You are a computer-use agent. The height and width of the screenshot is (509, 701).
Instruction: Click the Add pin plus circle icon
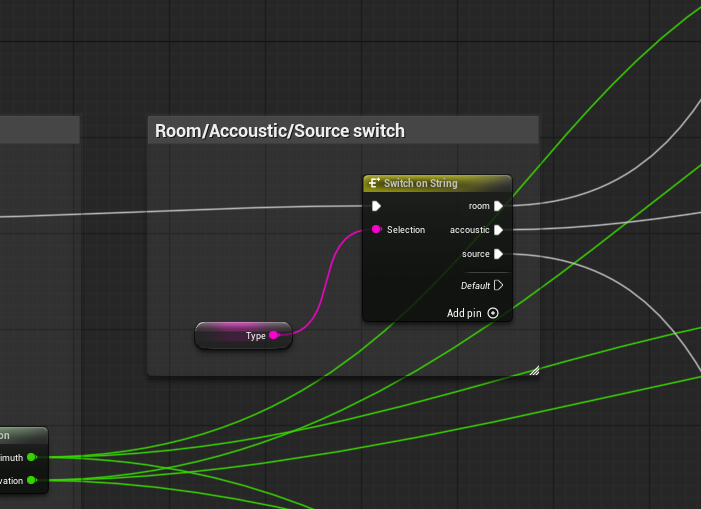coord(493,313)
